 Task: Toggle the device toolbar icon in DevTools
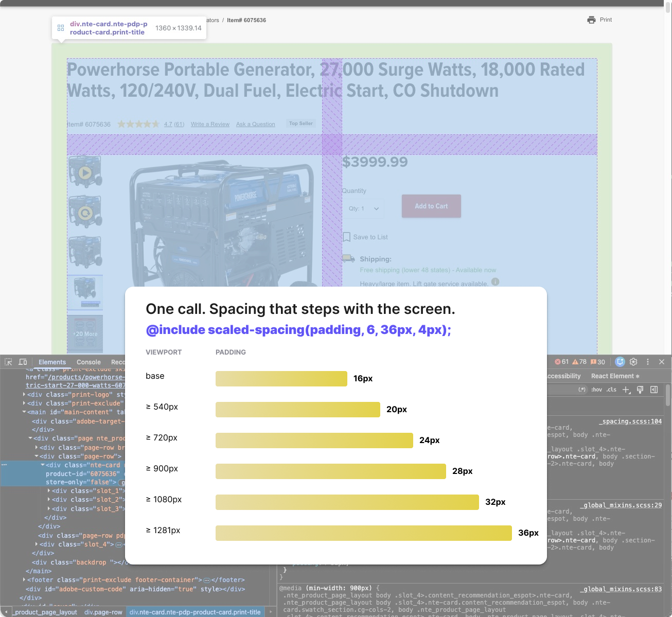click(x=23, y=362)
